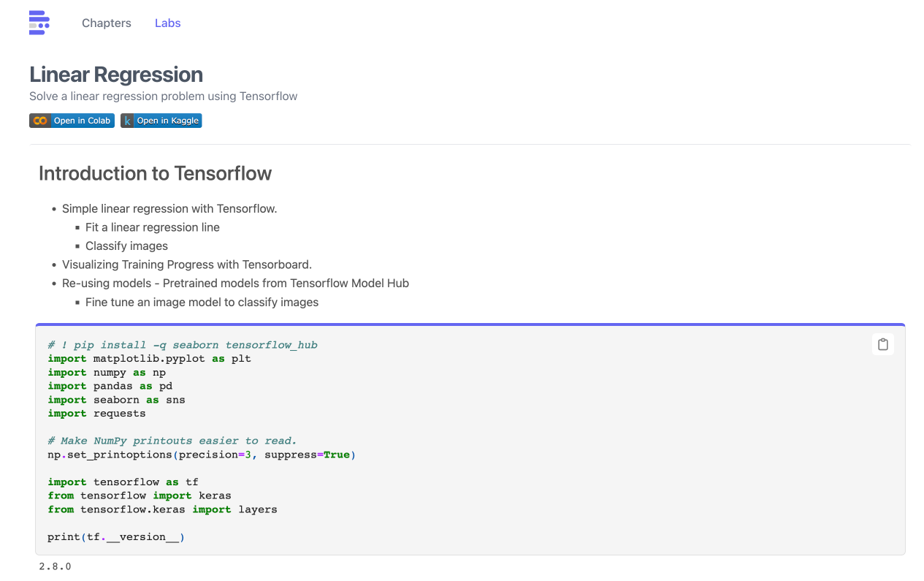Click 'Fine tune an image model' bullet
The height and width of the screenshot is (581, 924).
202,302
